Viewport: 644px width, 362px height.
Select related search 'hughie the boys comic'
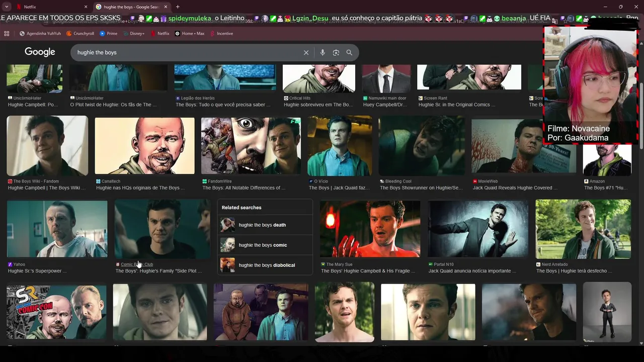[x=265, y=245]
